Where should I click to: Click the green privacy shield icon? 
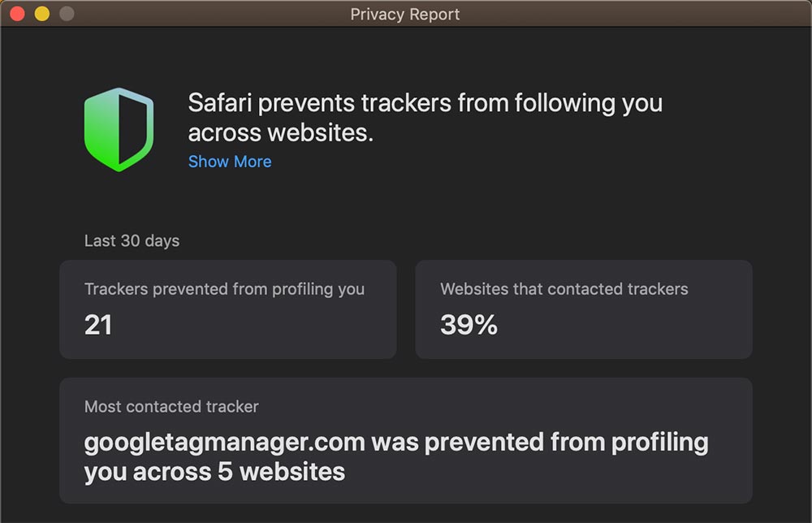coord(119,129)
